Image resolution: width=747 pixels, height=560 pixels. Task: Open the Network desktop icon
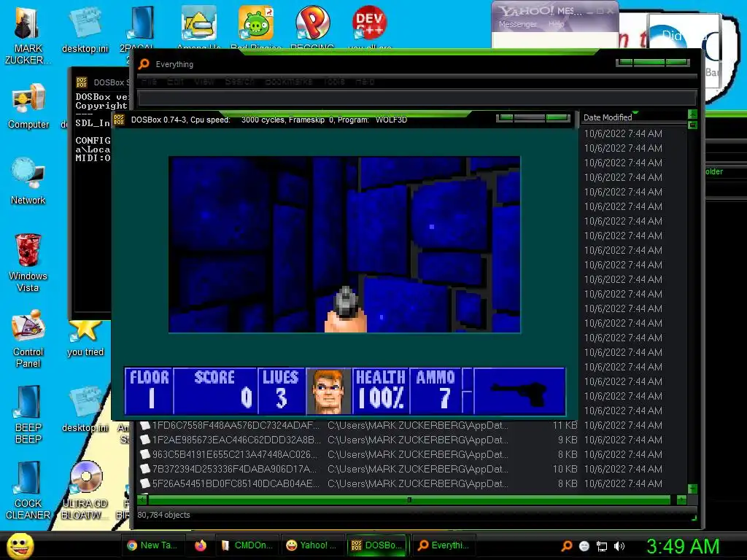click(28, 182)
